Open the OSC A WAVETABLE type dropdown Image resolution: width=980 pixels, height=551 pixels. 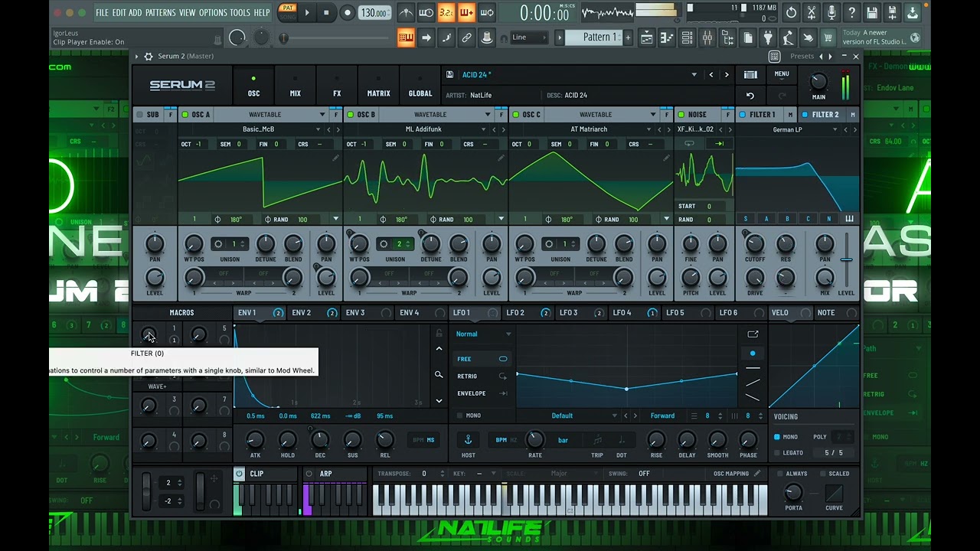tap(322, 115)
